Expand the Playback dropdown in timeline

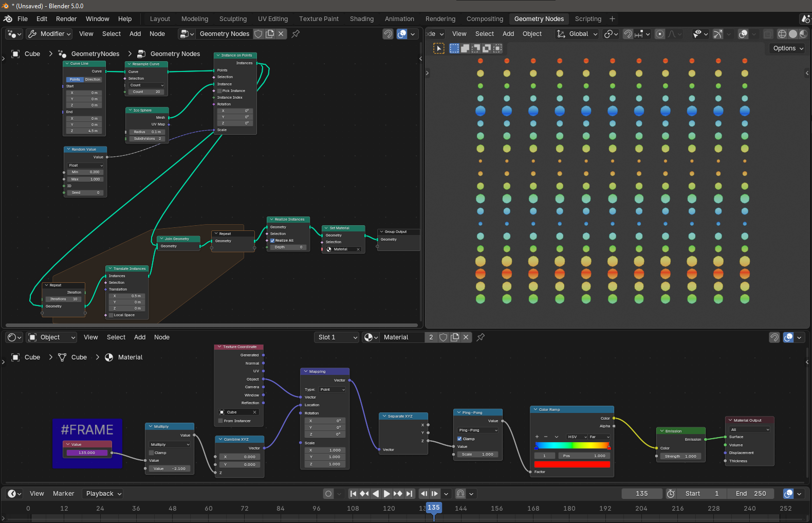click(x=104, y=494)
